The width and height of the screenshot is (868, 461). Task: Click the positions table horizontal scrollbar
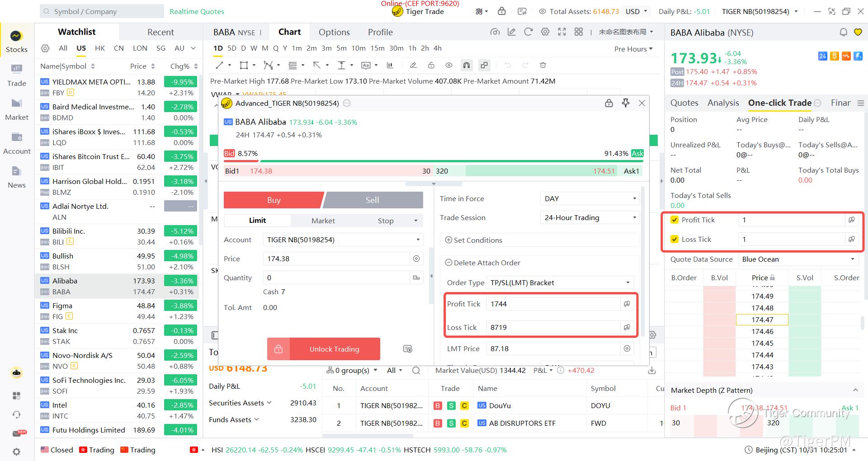[368, 436]
